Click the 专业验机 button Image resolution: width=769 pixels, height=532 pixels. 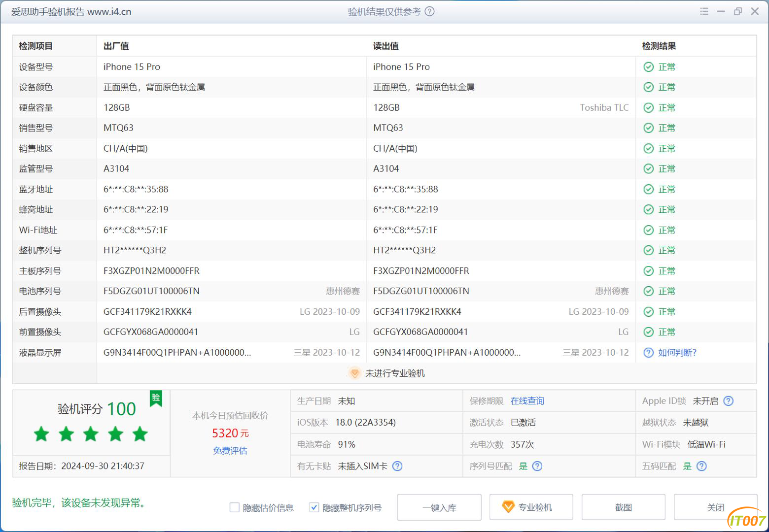[531, 507]
